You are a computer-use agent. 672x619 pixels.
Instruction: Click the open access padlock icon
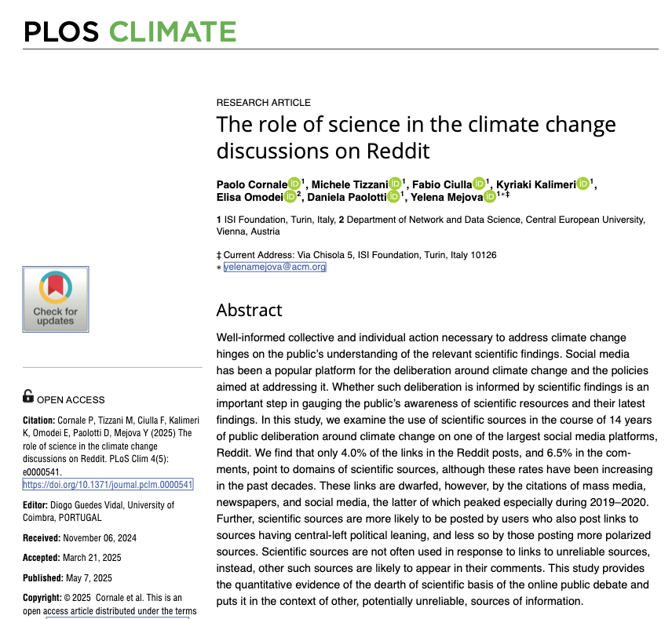point(28,396)
